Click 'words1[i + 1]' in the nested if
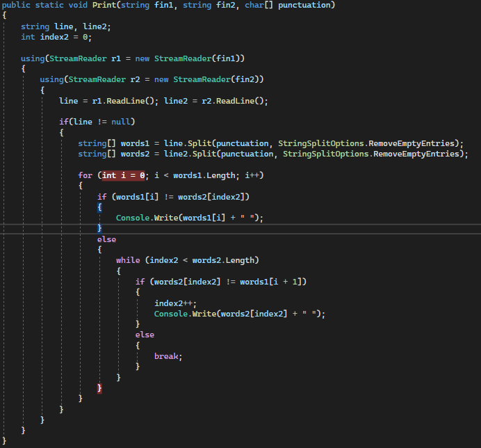Screen dimensions: 481x448 pos(271,282)
